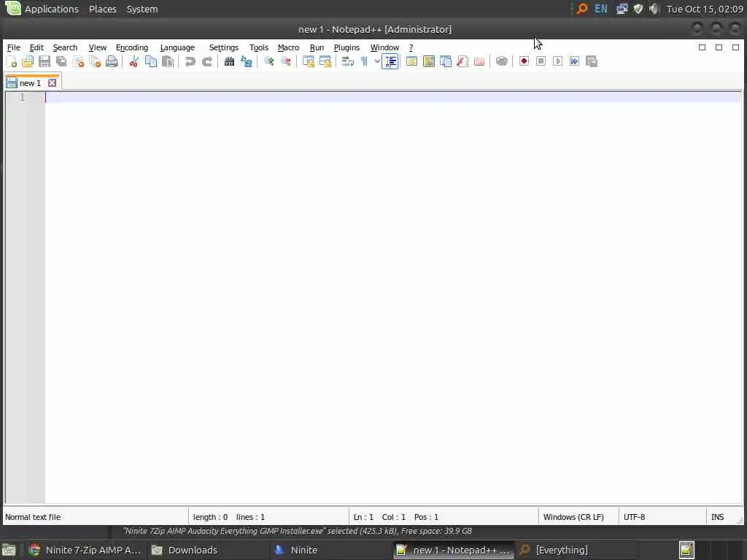This screenshot has height=560, width=747.
Task: Toggle synchronize horizontal scrolling icon
Action: click(325, 61)
